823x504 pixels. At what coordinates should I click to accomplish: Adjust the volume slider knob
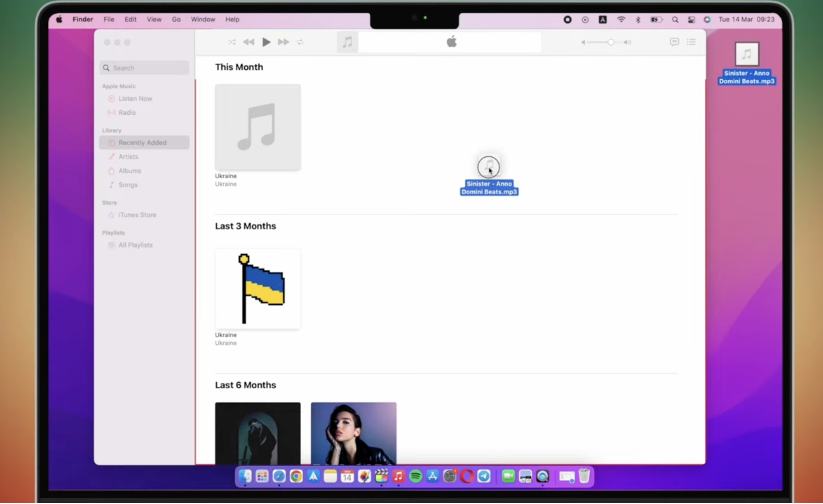pyautogui.click(x=611, y=42)
